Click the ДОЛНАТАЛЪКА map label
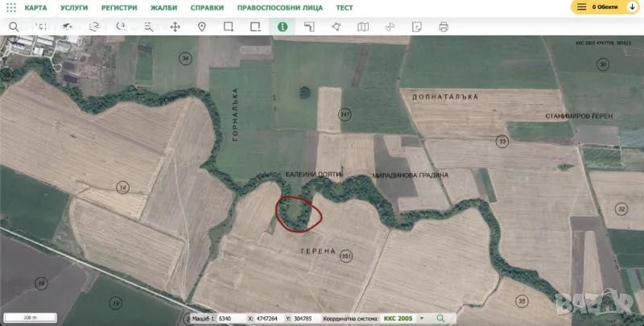 445,97
